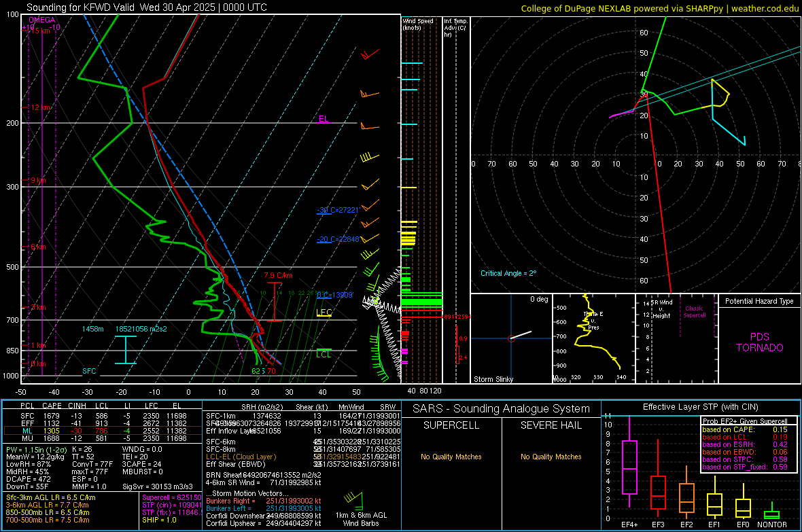Click the 0 deg slinky tilt value
The width and height of the screenshot is (802, 532).
click(539, 299)
